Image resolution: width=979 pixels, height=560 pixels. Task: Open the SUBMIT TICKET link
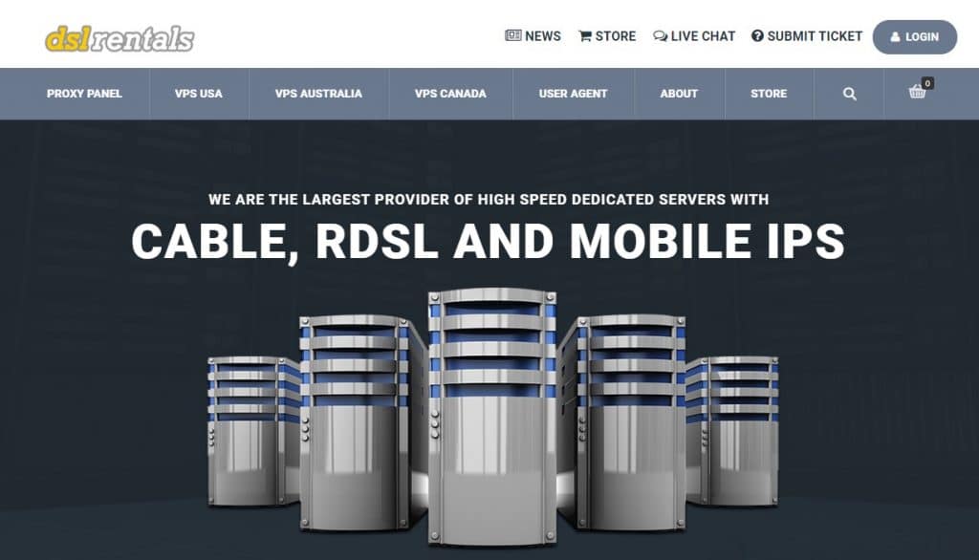pos(815,36)
